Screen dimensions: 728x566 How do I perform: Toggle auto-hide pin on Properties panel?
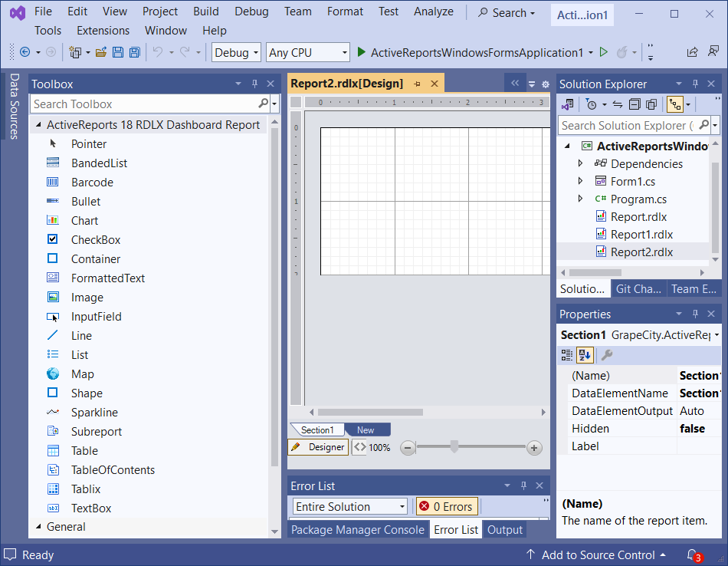click(695, 314)
